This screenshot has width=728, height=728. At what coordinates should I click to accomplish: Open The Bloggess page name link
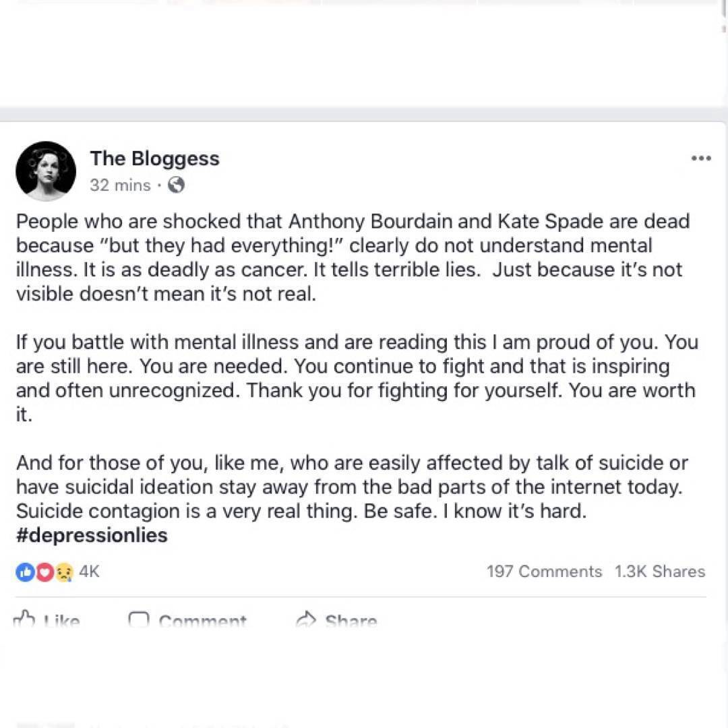point(154,158)
